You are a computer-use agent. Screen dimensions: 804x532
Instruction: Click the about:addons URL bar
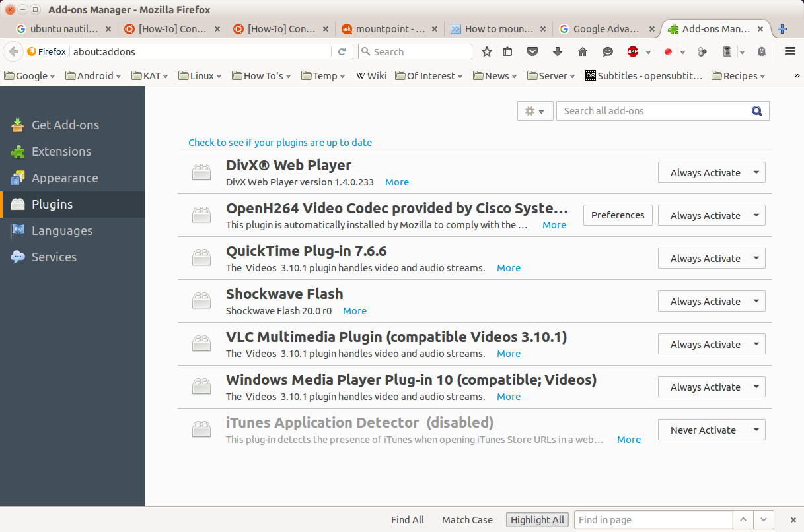[x=201, y=51]
